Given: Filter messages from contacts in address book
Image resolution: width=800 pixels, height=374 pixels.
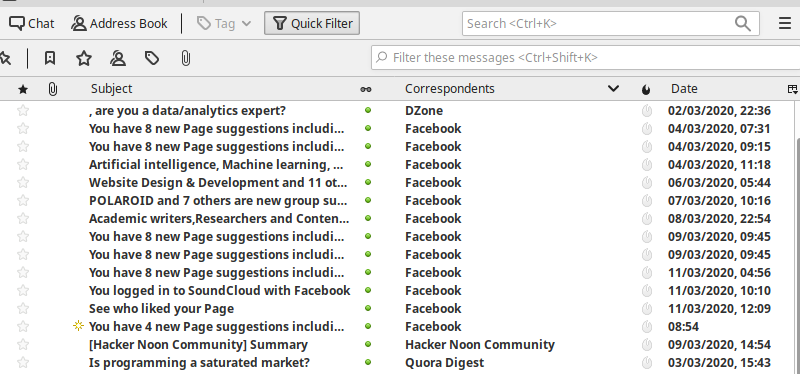Looking at the screenshot, I should pyautogui.click(x=118, y=58).
